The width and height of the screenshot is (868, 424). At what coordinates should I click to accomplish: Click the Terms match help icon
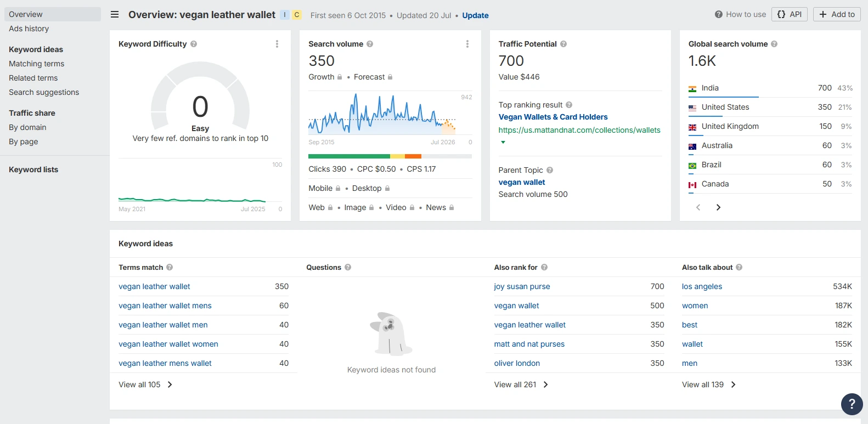pyautogui.click(x=170, y=267)
